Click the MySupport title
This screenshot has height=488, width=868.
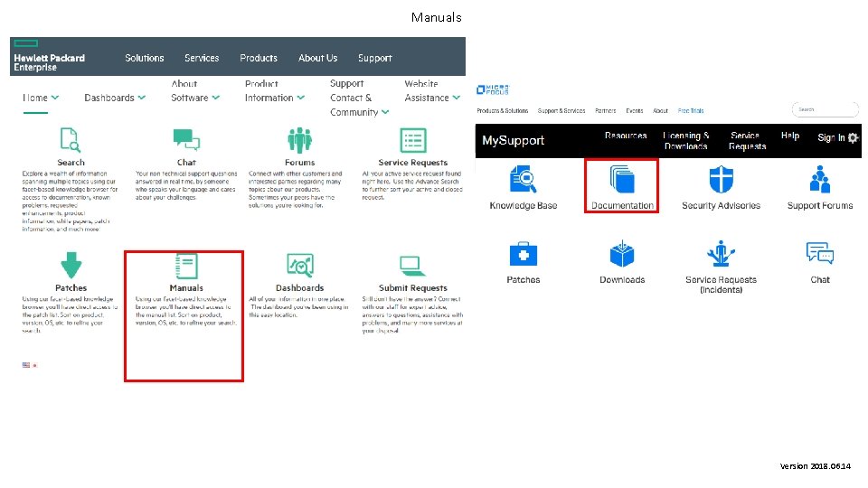pos(513,141)
